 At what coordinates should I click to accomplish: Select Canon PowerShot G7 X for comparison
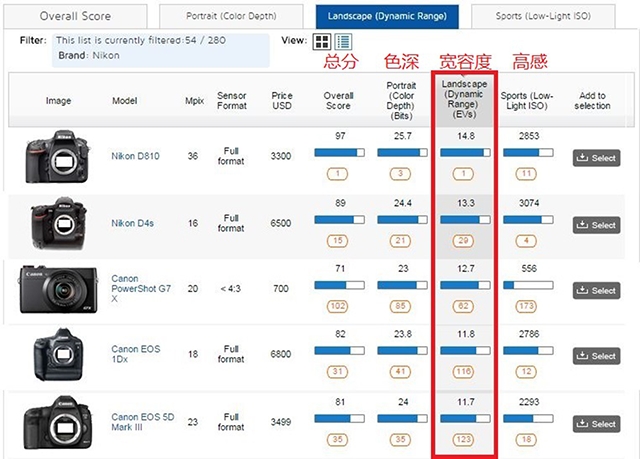pyautogui.click(x=595, y=291)
